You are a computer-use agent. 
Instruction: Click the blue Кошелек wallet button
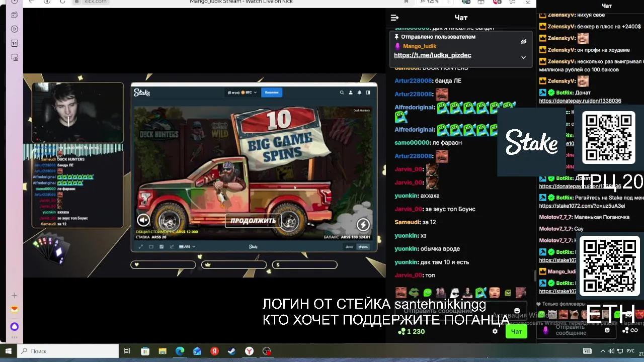pos(272,93)
